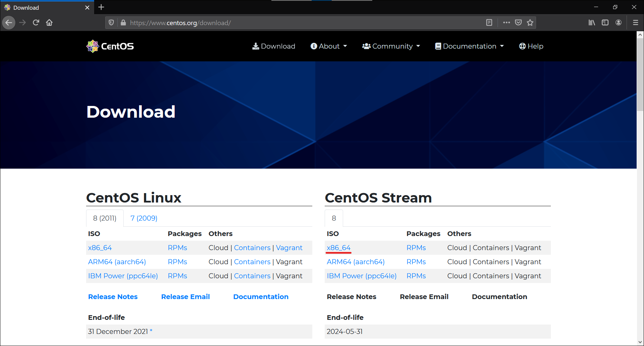Open RPMs link in CentOS Stream ARM64 row

pos(416,262)
